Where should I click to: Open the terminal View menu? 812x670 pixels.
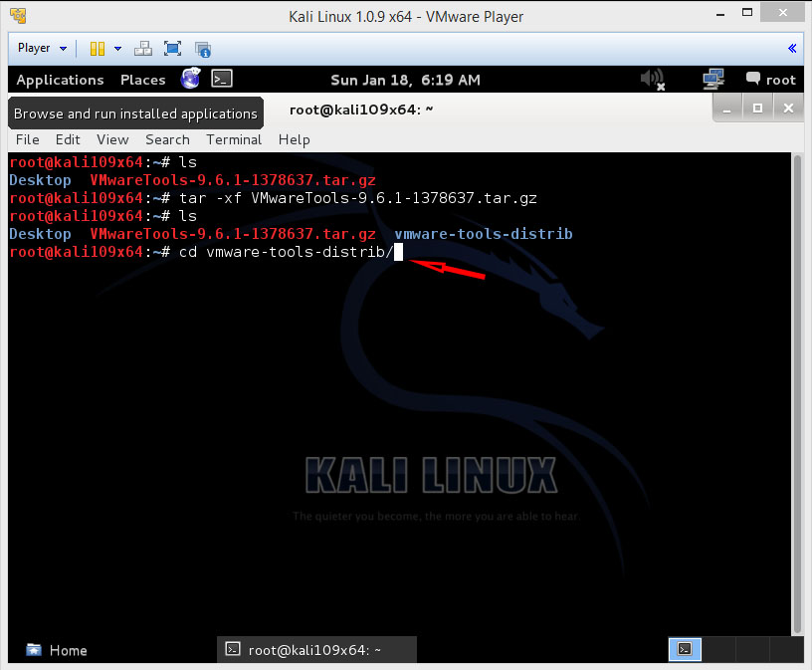click(112, 140)
